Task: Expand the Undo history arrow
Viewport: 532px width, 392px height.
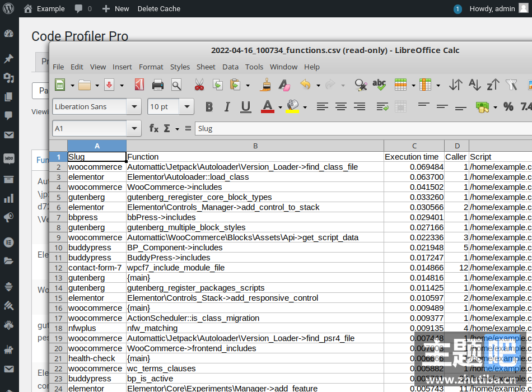Action: [x=318, y=86]
